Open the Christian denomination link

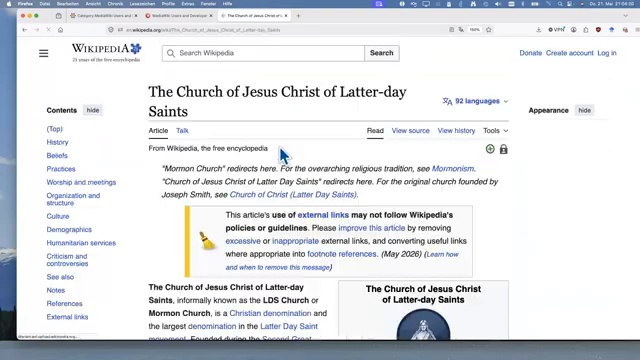pos(270,313)
